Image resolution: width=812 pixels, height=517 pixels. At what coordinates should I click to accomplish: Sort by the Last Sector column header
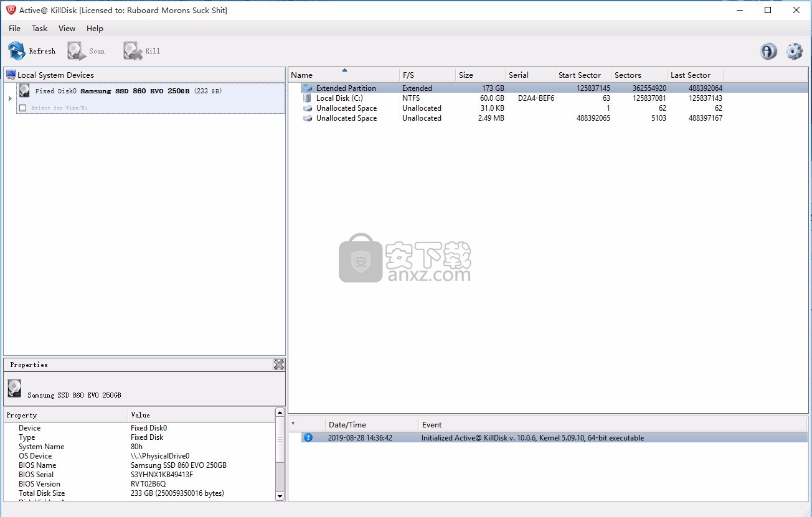pyautogui.click(x=695, y=75)
